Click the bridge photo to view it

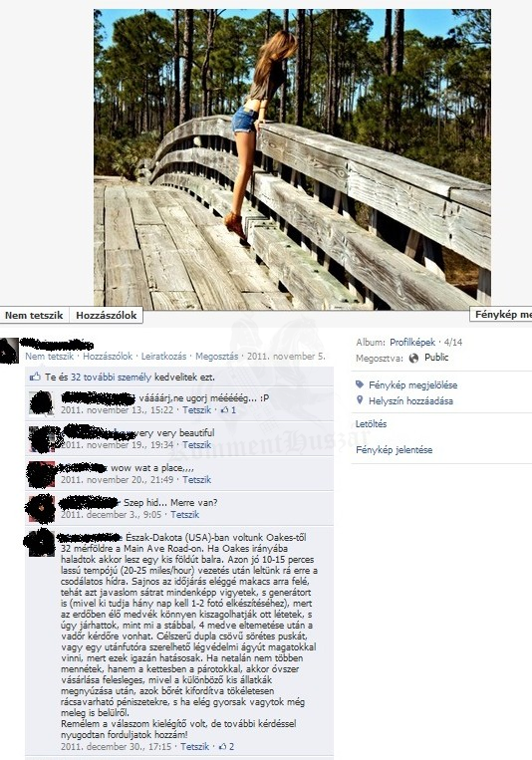pos(292,159)
